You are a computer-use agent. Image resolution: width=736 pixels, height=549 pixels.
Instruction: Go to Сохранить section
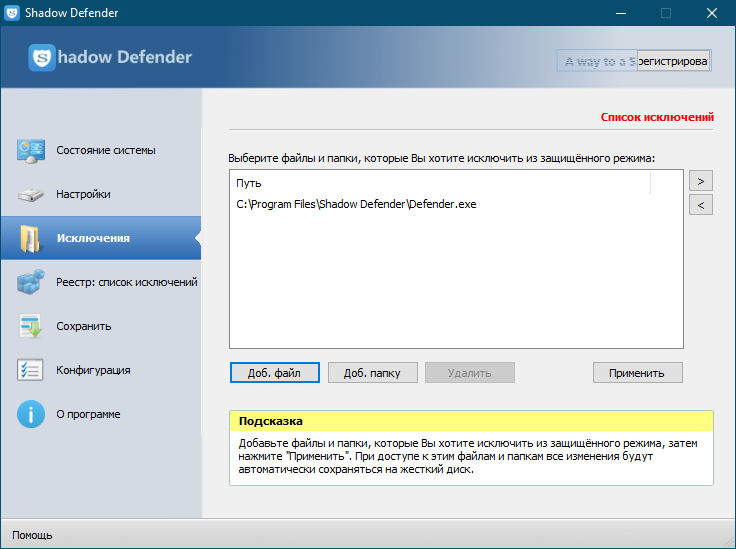coord(101,326)
